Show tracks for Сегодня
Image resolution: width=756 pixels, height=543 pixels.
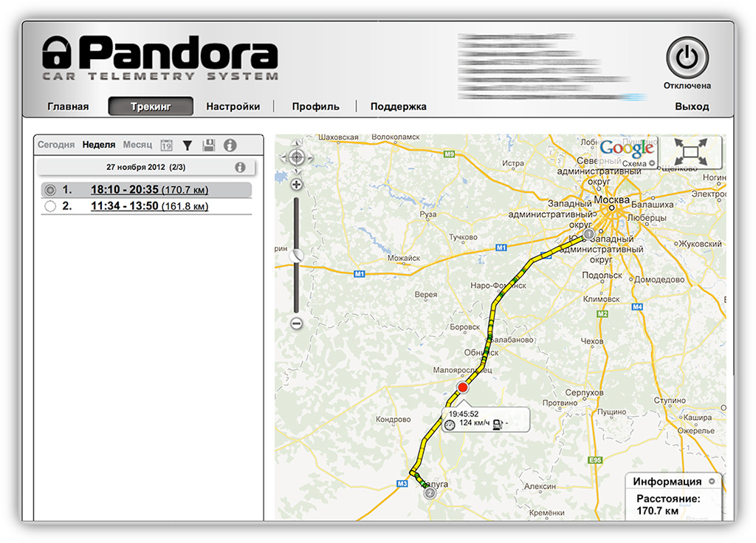click(x=56, y=144)
